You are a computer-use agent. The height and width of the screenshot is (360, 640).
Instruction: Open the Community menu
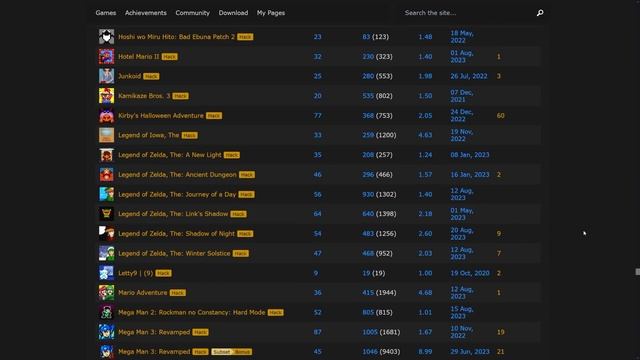(193, 13)
